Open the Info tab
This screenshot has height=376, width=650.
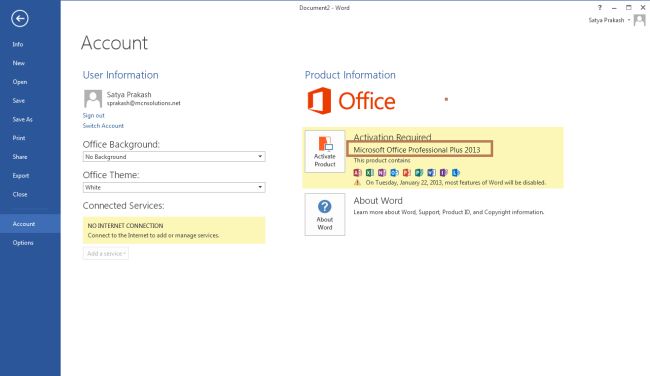(18, 44)
